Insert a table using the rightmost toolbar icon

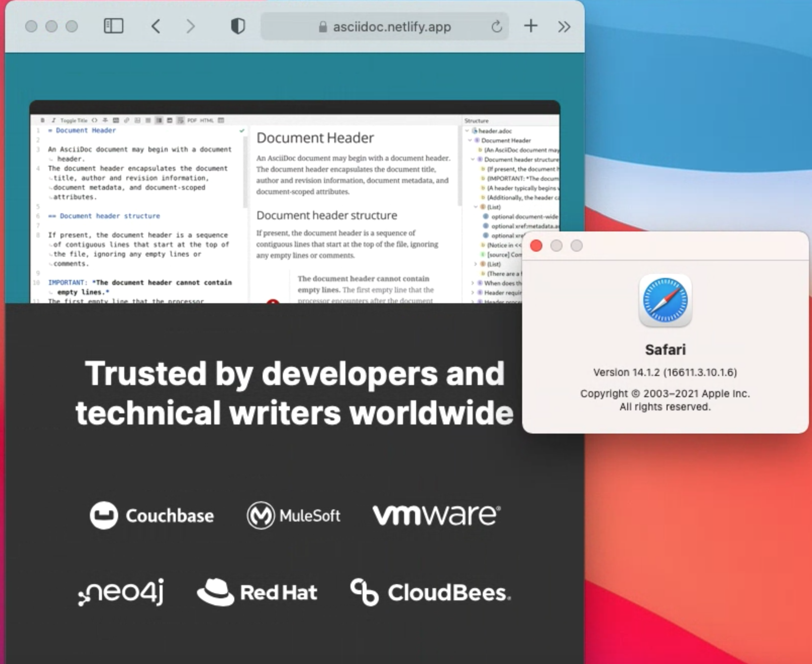click(x=221, y=120)
